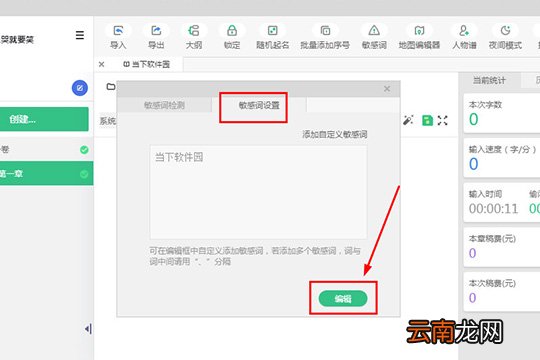Click 添加自定义敏感词 label
The width and height of the screenshot is (540, 360).
(334, 134)
